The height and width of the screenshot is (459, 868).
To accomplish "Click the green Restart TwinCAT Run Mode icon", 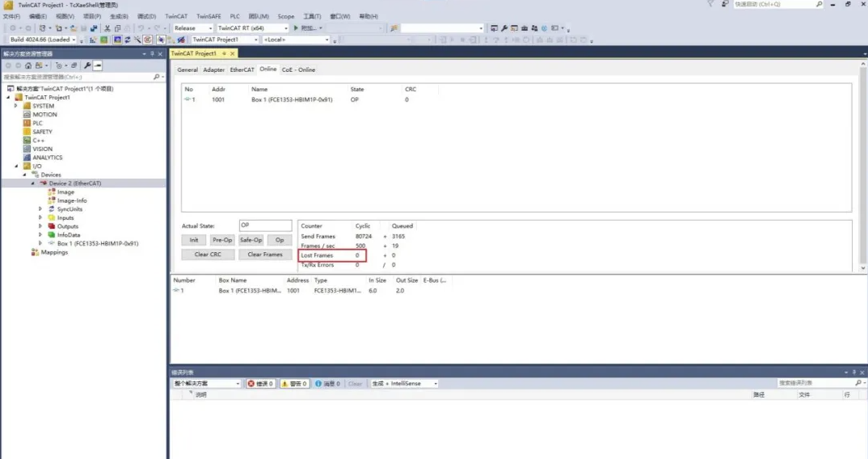I will (103, 40).
